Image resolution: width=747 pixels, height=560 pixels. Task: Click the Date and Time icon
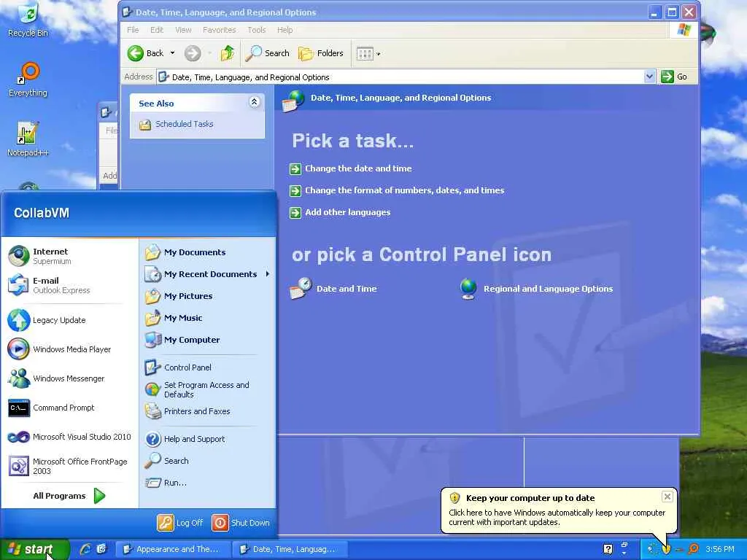[333, 289]
